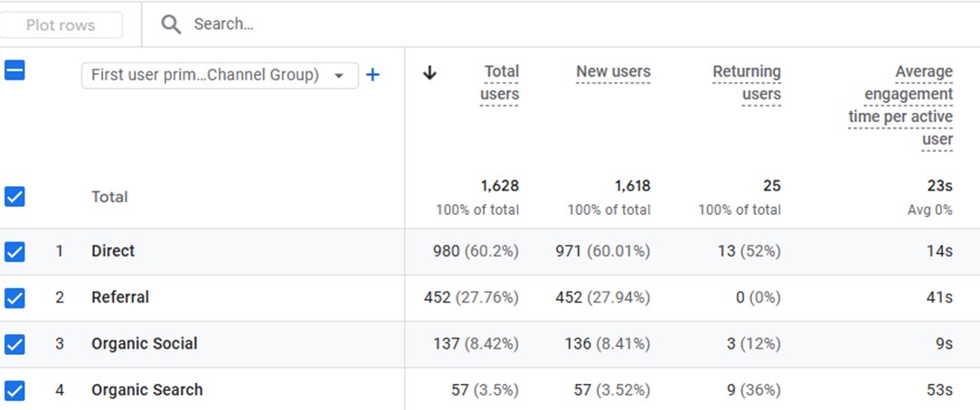Deselect the Referral row checkbox

pyautogui.click(x=14, y=298)
